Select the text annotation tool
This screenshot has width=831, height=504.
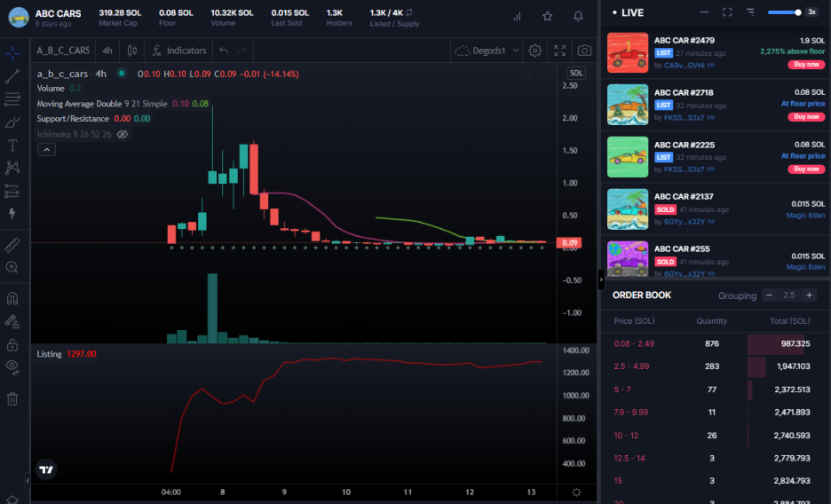(x=12, y=145)
